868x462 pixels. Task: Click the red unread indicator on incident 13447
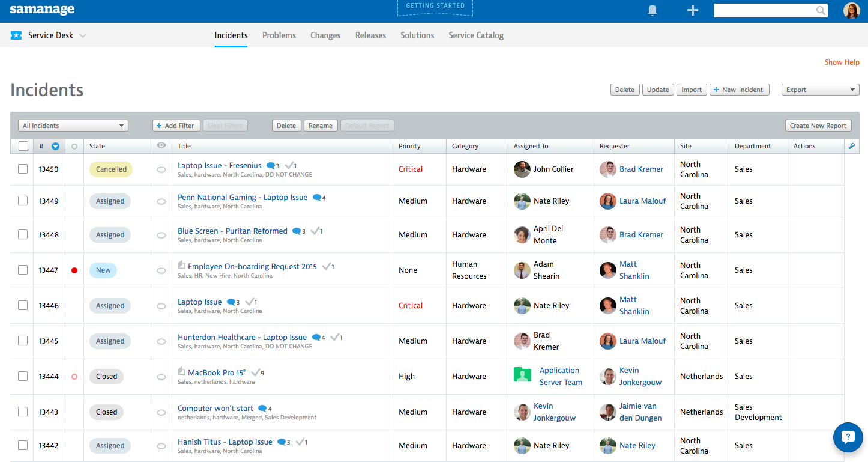point(74,270)
